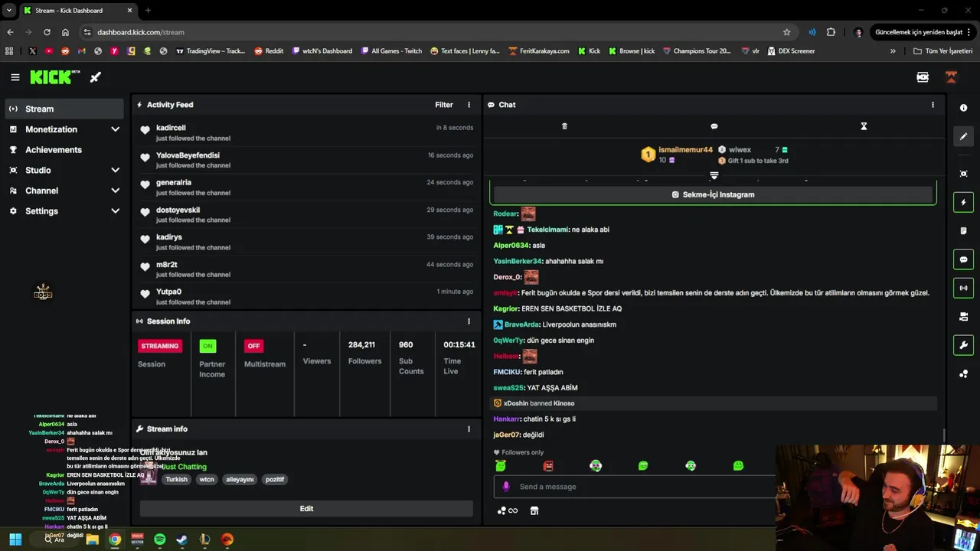Click the screen capture icon in right sidebar
The height and width of the screenshot is (551, 980).
point(964,174)
